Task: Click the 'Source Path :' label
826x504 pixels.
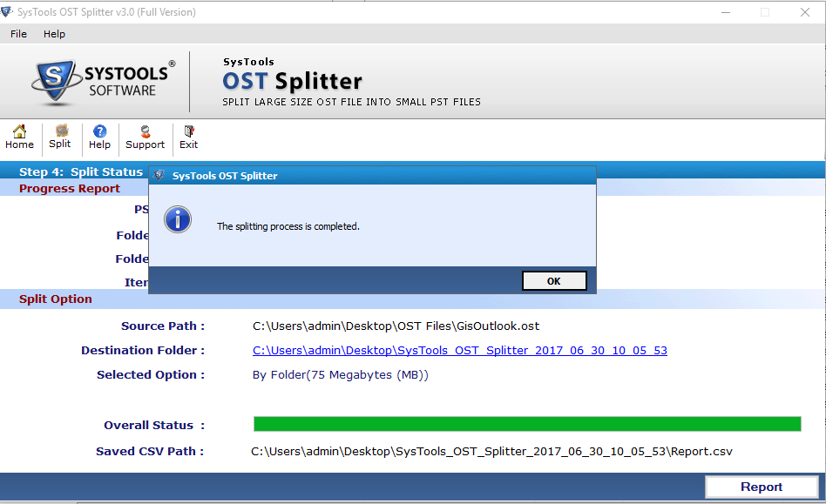Action: pos(163,326)
